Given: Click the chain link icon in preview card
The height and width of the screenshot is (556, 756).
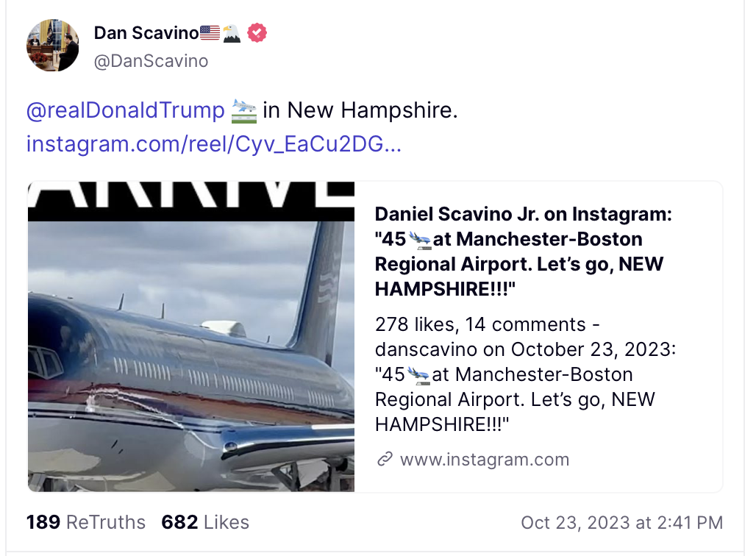Looking at the screenshot, I should pos(384,460).
